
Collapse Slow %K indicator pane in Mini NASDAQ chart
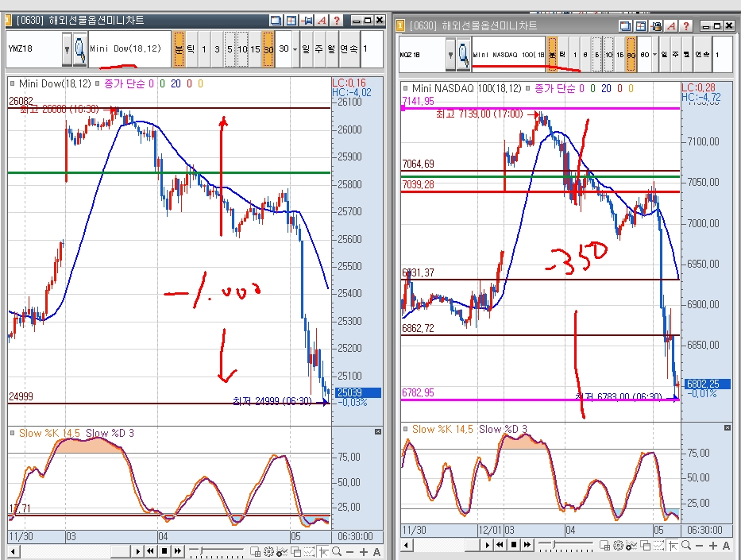(x=727, y=427)
